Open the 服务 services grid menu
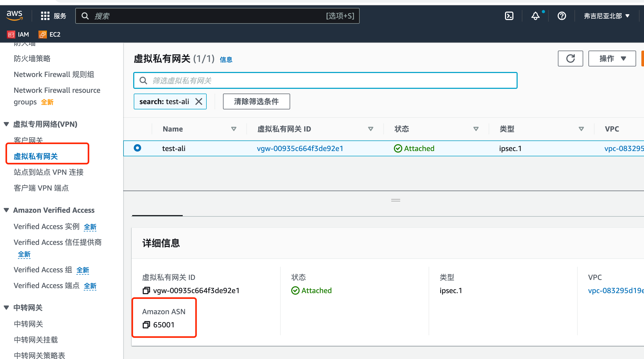 click(53, 16)
